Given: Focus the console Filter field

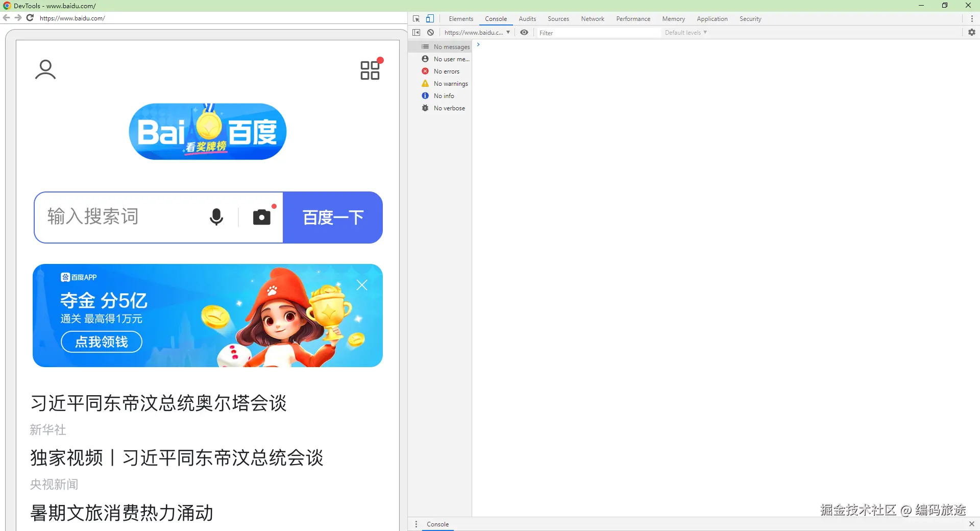Looking at the screenshot, I should tap(599, 33).
